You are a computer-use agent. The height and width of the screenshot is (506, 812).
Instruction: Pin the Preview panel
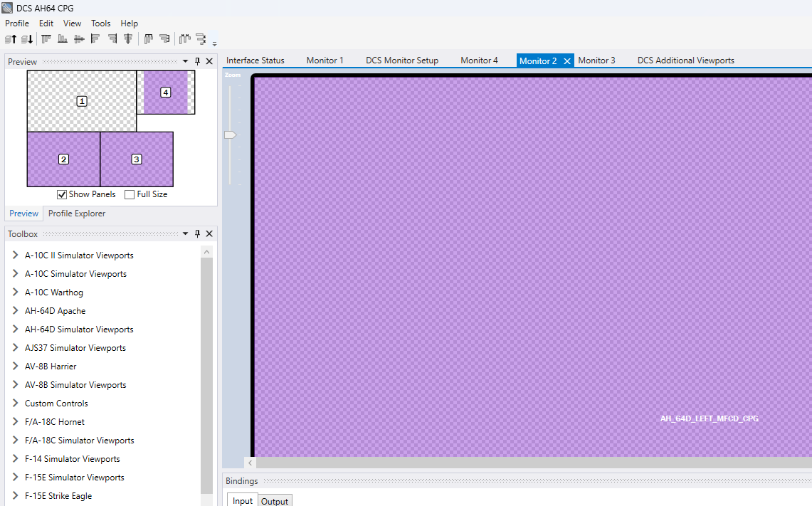(x=197, y=61)
